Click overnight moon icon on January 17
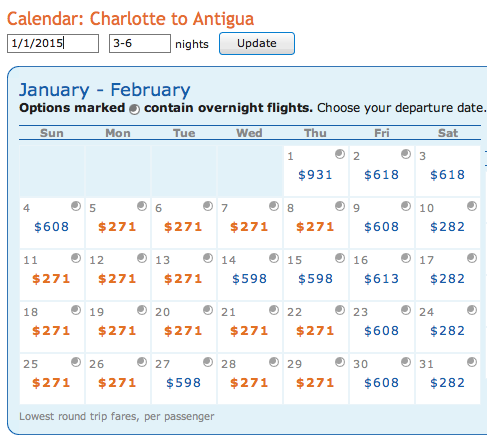Image resolution: width=487 pixels, height=442 pixels. tap(472, 258)
